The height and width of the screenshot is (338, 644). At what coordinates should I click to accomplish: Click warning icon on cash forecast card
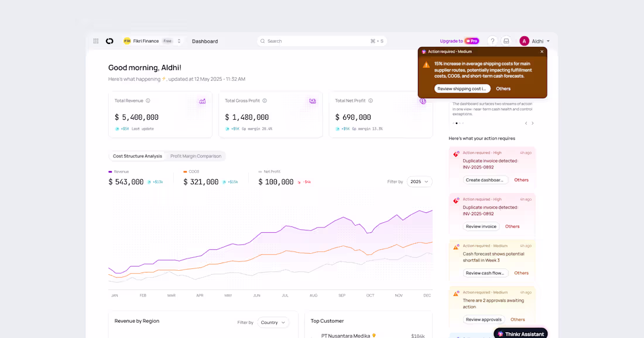point(456,247)
